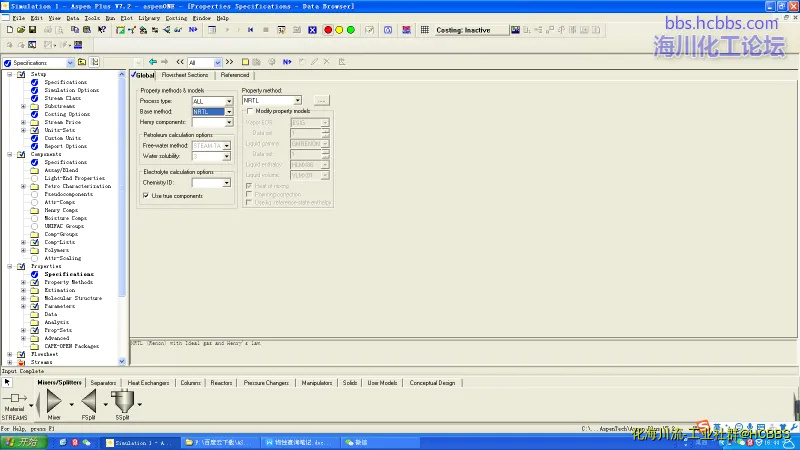
Task: Click the green circle costing status icon
Action: coord(351,30)
